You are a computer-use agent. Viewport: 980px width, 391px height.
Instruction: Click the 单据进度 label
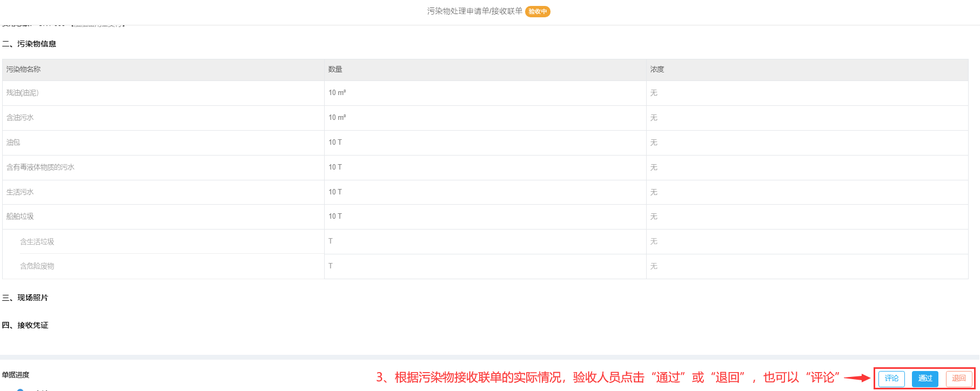[x=16, y=375]
